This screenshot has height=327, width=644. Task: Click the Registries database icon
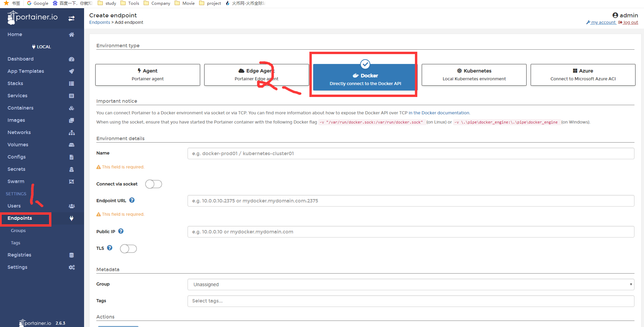[x=71, y=255]
